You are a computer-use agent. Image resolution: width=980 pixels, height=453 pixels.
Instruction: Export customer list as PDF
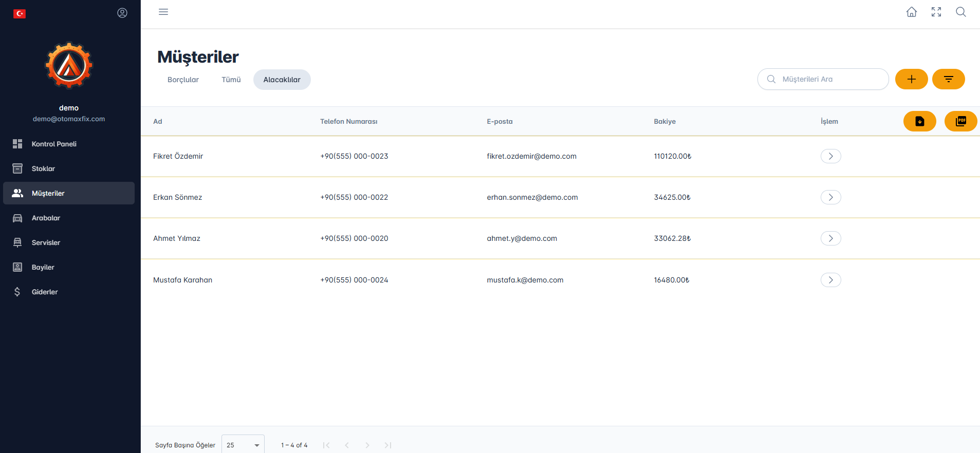tap(961, 121)
